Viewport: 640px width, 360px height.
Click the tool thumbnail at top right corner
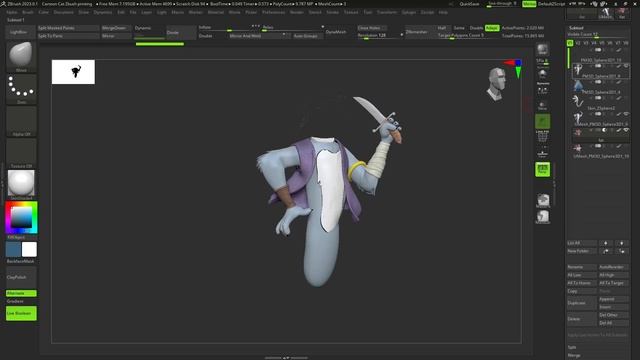click(x=622, y=13)
